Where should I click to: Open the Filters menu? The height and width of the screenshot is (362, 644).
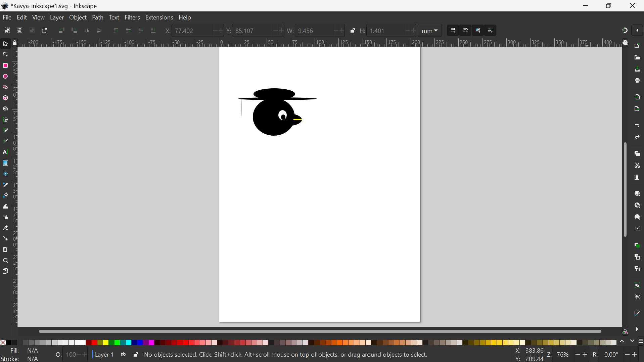(132, 17)
